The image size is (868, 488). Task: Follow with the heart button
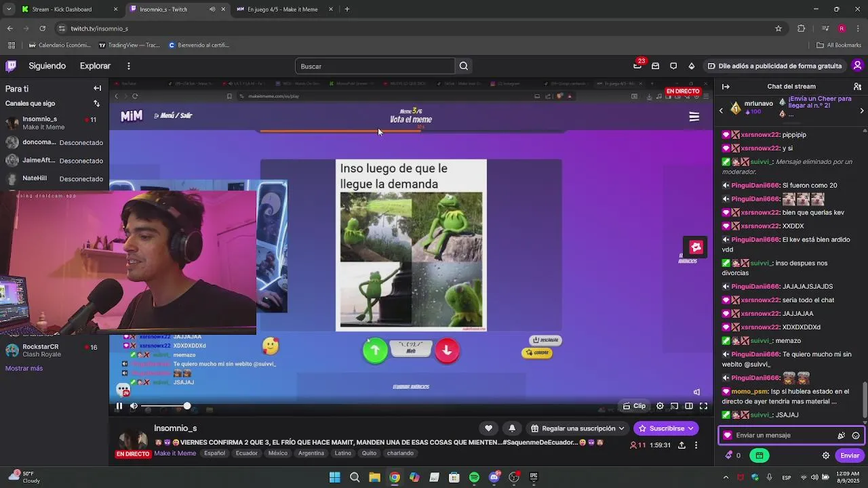pos(488,428)
